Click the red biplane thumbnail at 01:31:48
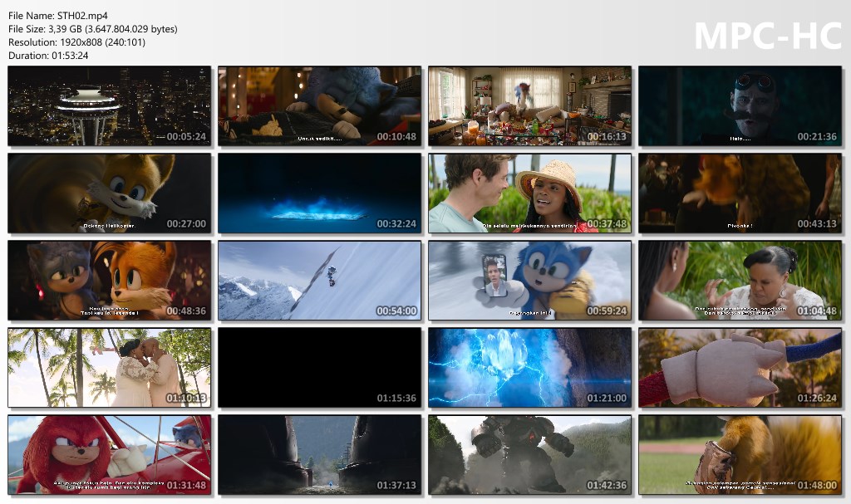The height and width of the screenshot is (504, 851). tap(110, 455)
